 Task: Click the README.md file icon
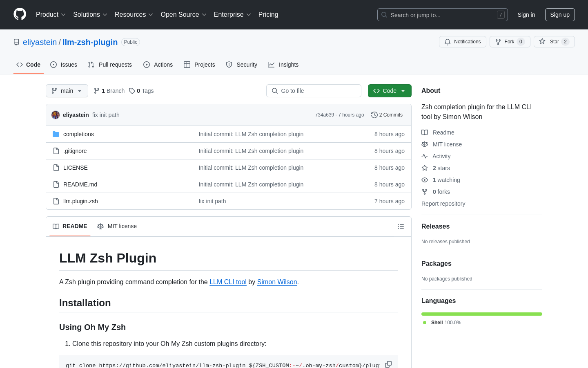[56, 184]
